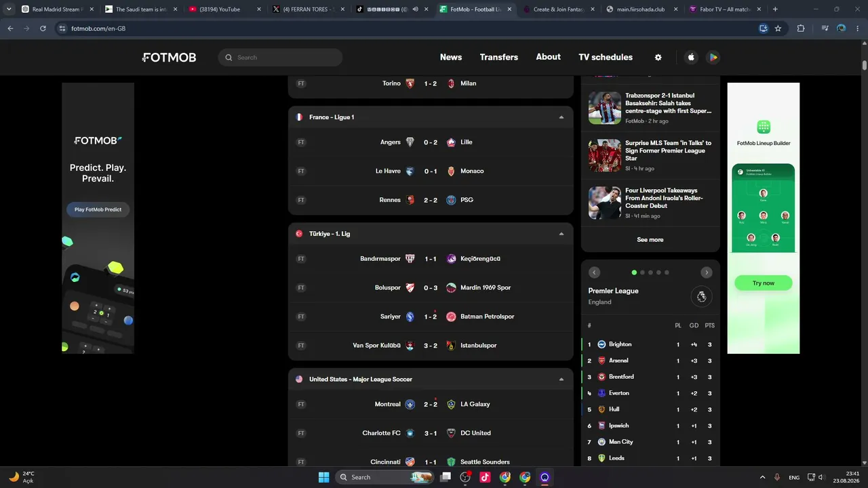Click the Everton crest in standings

[601, 393]
